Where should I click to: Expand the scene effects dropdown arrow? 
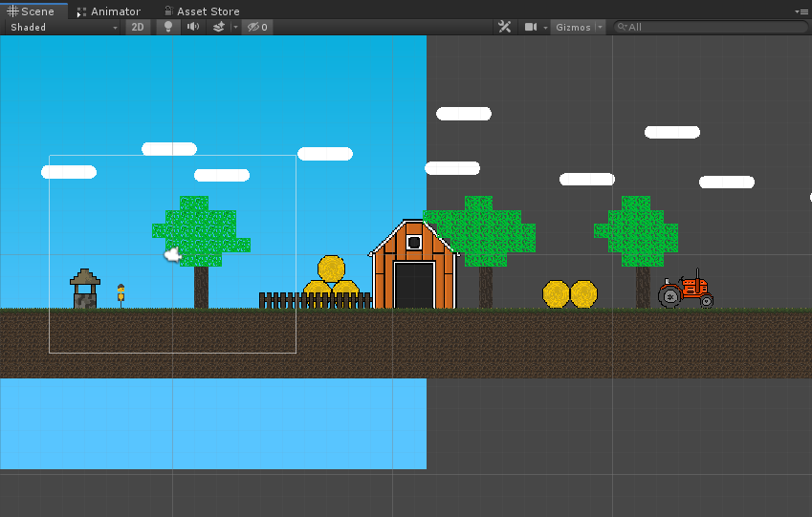click(233, 28)
